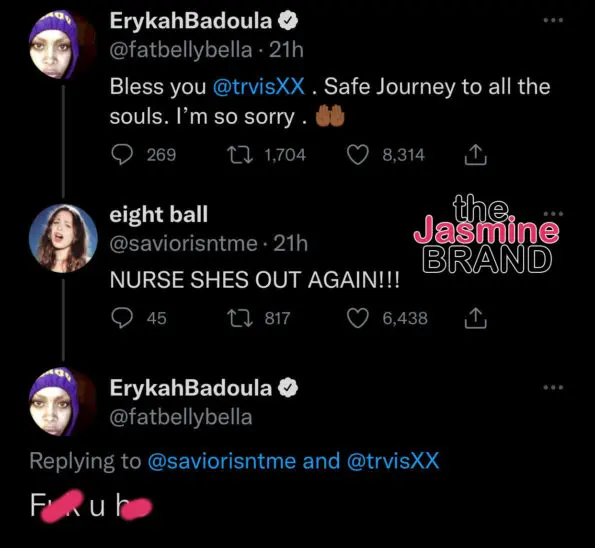Image resolution: width=595 pixels, height=548 pixels.
Task: Open more options on eight ball tweet
Action: tap(553, 214)
